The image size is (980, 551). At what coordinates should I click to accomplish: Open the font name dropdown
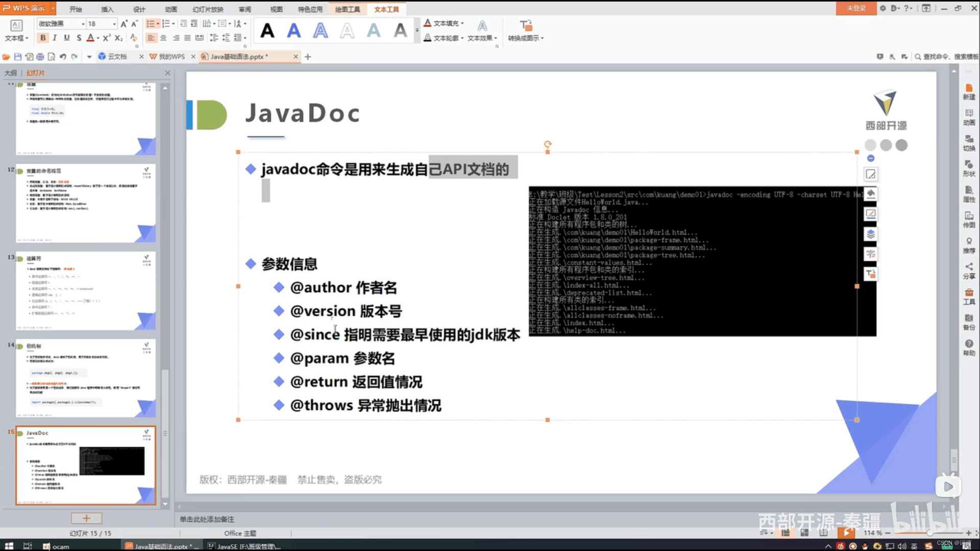pos(83,23)
